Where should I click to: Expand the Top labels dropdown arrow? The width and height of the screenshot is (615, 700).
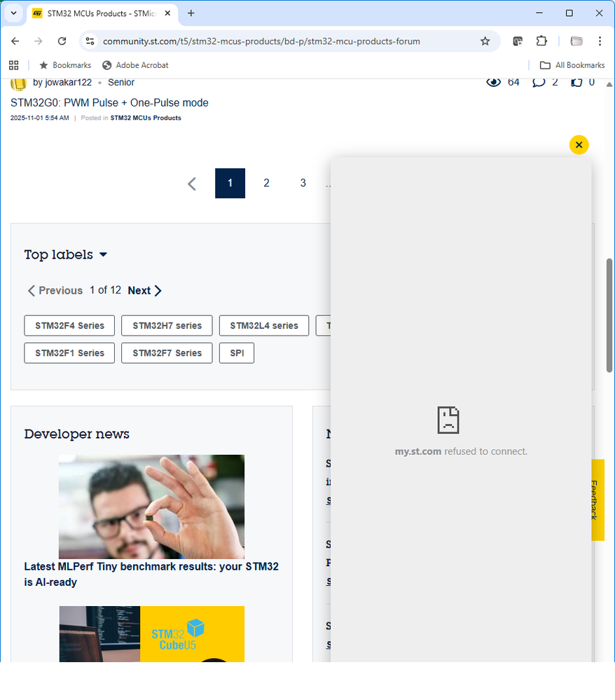point(103,254)
